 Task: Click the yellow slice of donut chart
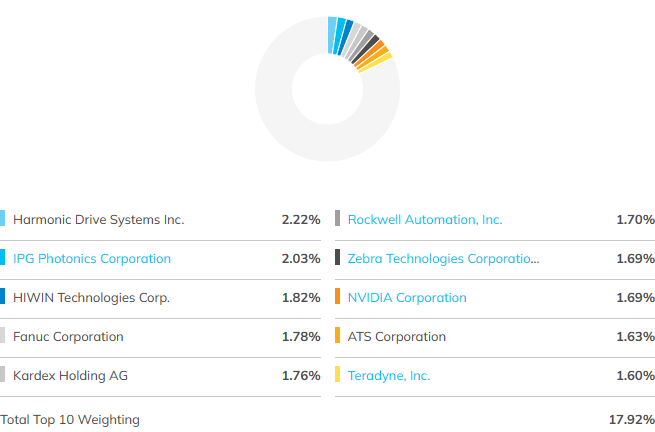[376, 62]
